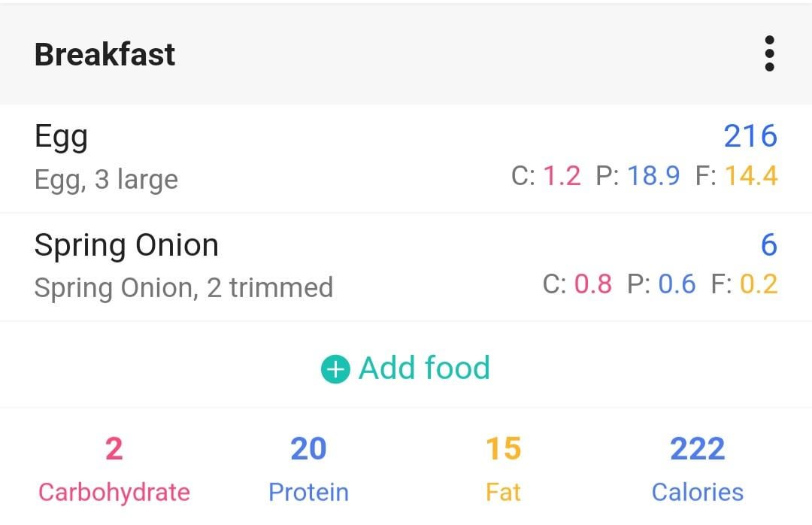The image size is (812, 525).
Task: Select the Egg, 3 large serving description
Action: click(x=106, y=179)
